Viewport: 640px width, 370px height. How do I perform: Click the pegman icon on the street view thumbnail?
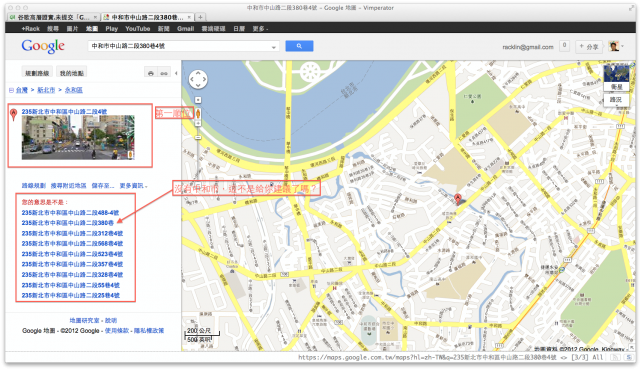click(131, 154)
